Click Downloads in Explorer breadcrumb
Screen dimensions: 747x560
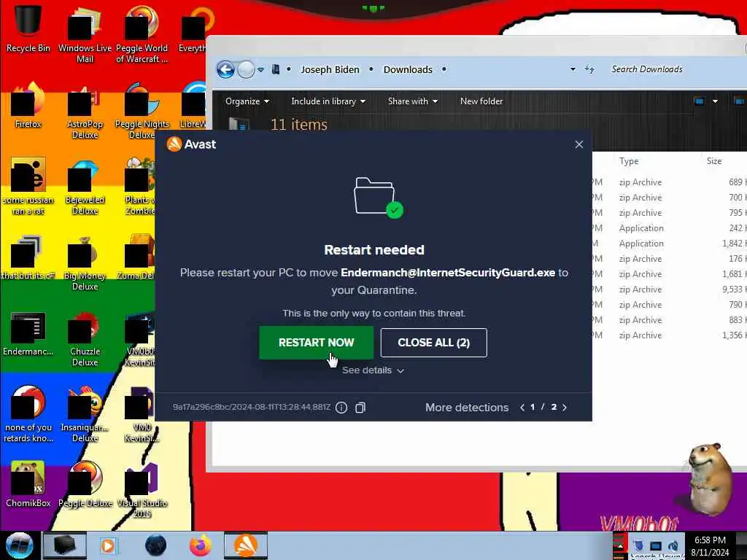click(408, 69)
